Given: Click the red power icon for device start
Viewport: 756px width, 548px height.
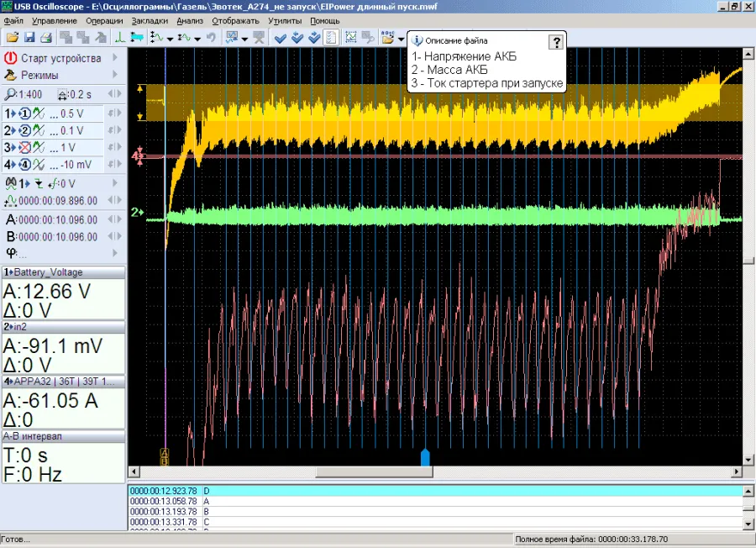Looking at the screenshot, I should coord(10,58).
